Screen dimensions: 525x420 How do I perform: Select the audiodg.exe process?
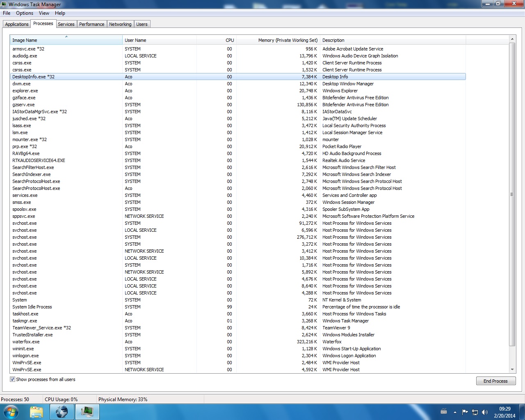[238, 56]
